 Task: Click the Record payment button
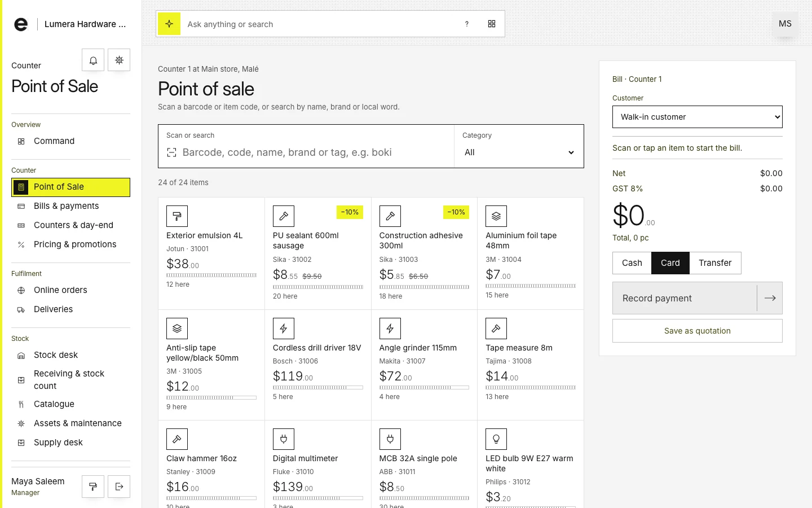pos(698,298)
